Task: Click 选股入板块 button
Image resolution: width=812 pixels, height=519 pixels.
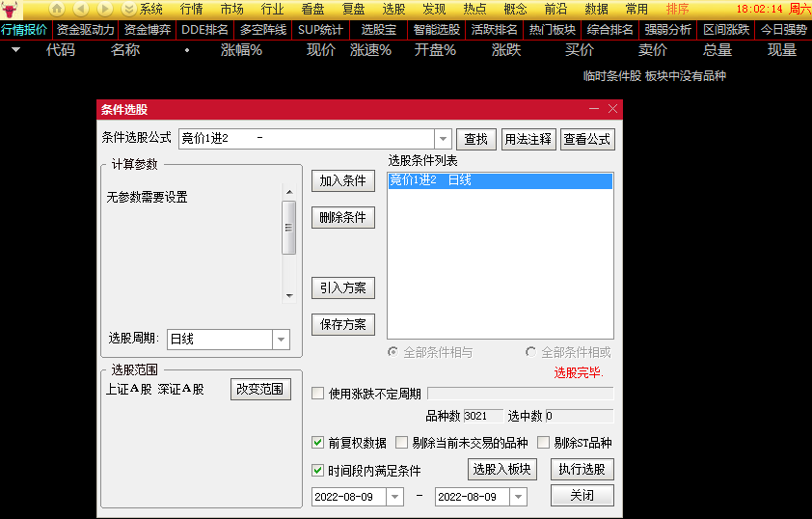Action: [502, 469]
